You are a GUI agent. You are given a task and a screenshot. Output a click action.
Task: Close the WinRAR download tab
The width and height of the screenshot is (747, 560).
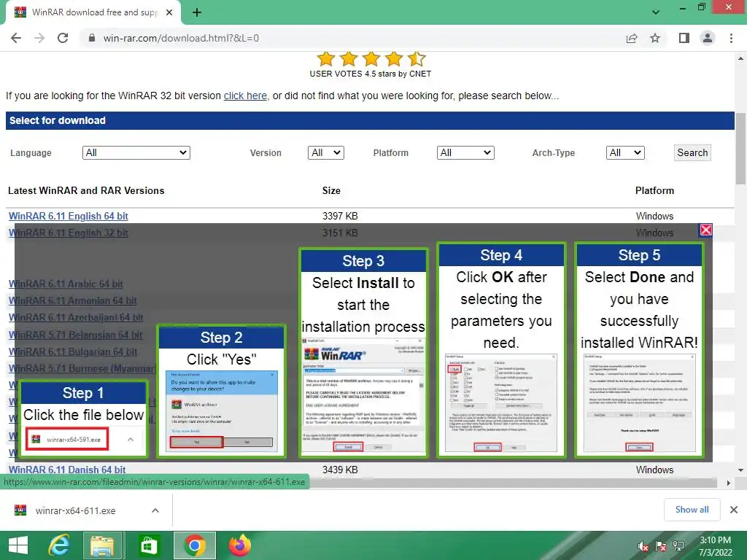click(169, 12)
